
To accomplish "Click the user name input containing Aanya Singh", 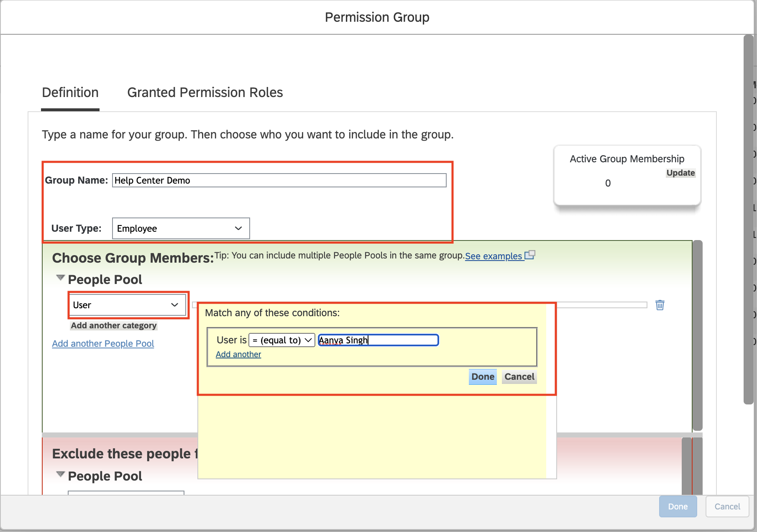I will pyautogui.click(x=378, y=340).
